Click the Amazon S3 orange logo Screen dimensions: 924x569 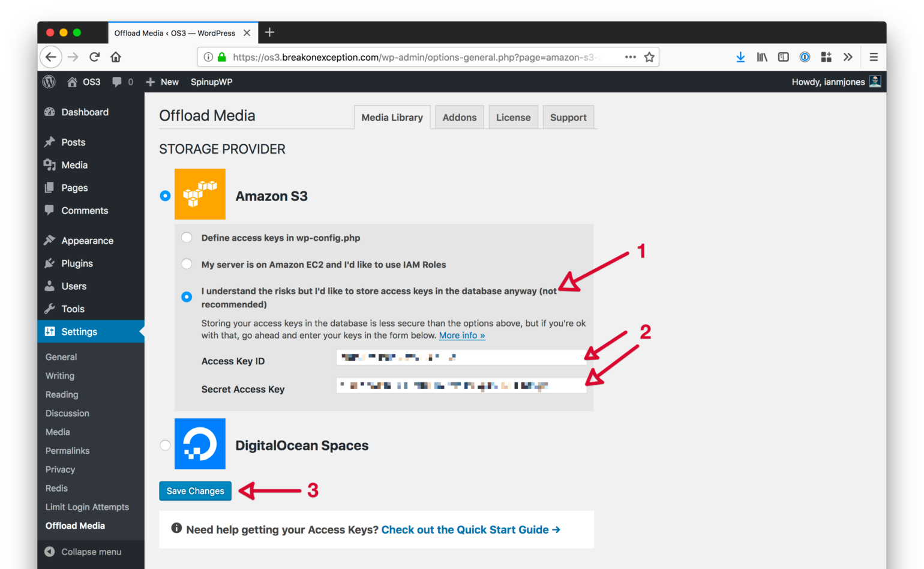click(x=200, y=194)
